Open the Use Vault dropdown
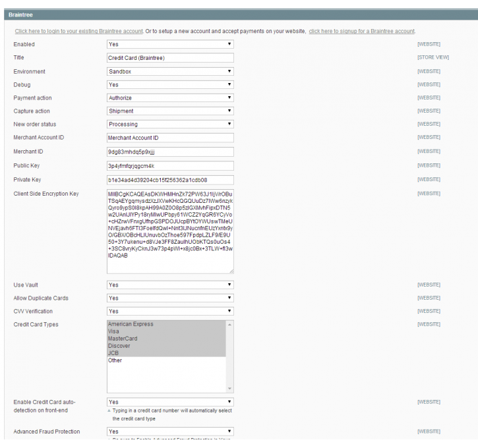This screenshot has height=448, width=478. [x=170, y=285]
